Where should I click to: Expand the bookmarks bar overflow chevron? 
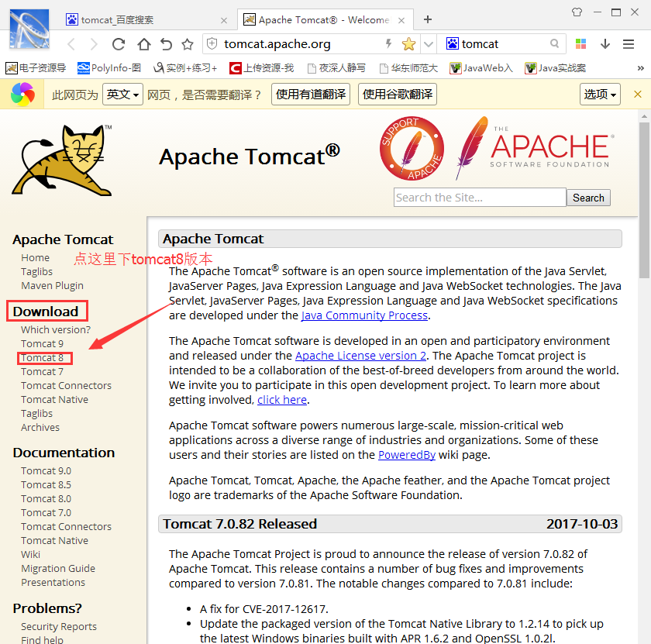(x=641, y=68)
